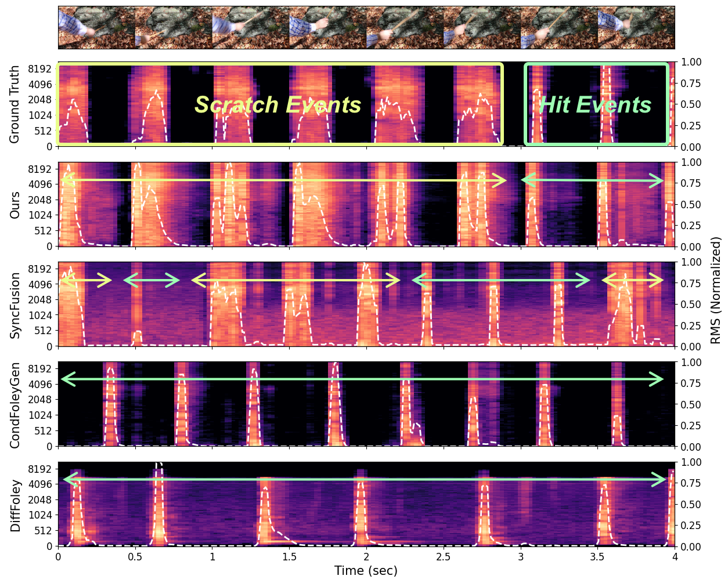The image size is (728, 583).
Task: Click the 0.75 RMS tick of DiffFoley panel
Action: point(691,484)
